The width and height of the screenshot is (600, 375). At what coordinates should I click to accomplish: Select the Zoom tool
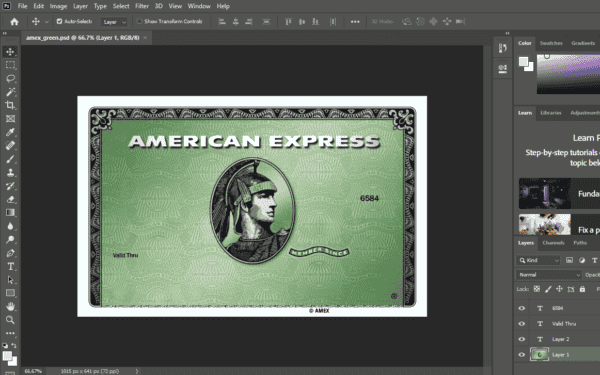pos(10,320)
